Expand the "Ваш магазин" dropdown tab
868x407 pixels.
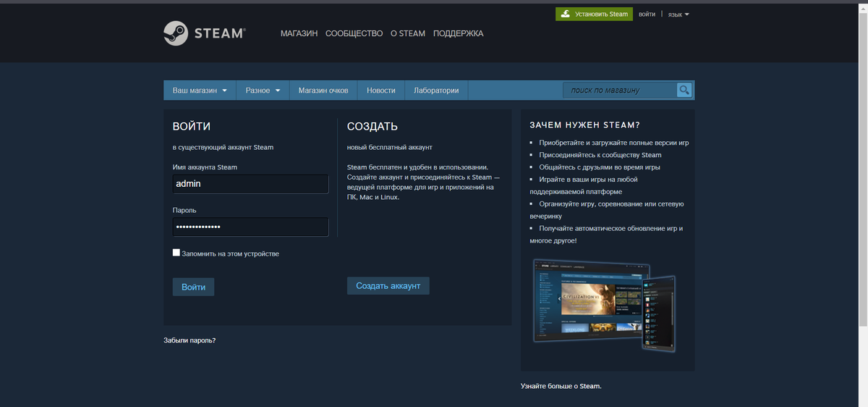200,91
